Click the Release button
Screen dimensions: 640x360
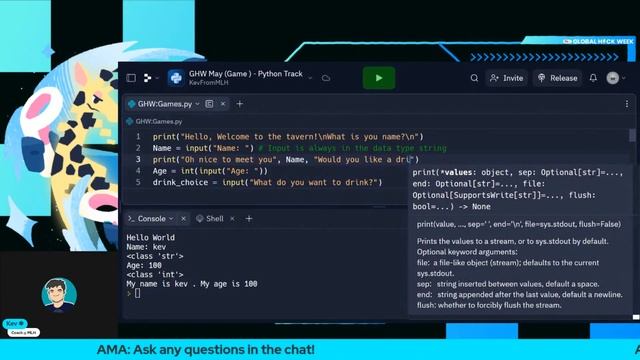tap(557, 78)
